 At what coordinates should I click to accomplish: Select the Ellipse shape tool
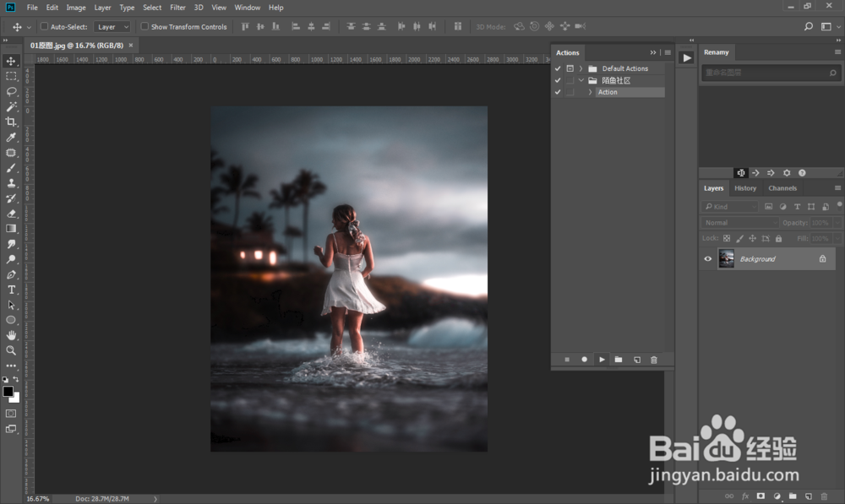tap(11, 320)
